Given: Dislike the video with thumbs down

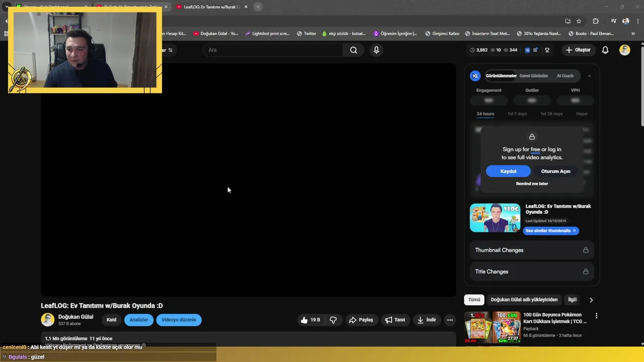Looking at the screenshot, I should click(333, 320).
